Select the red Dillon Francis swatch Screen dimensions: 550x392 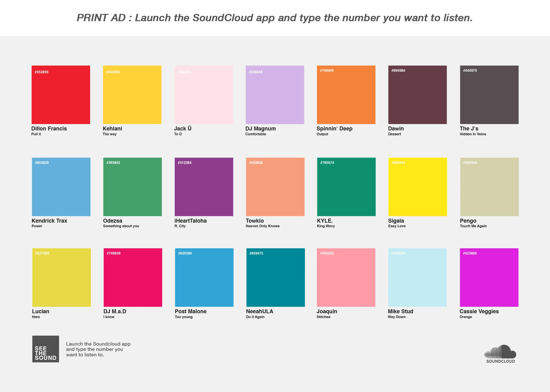pyautogui.click(x=61, y=95)
